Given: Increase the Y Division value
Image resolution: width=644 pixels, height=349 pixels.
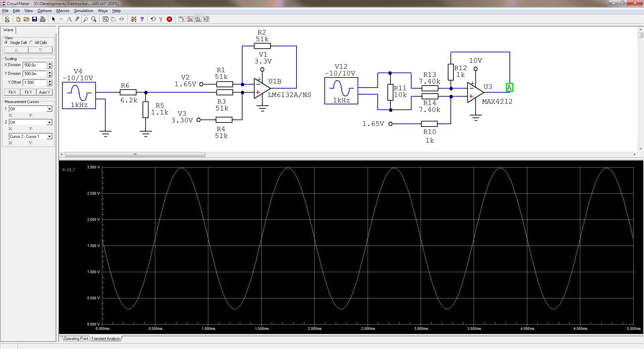Looking at the screenshot, I should [x=50, y=72].
